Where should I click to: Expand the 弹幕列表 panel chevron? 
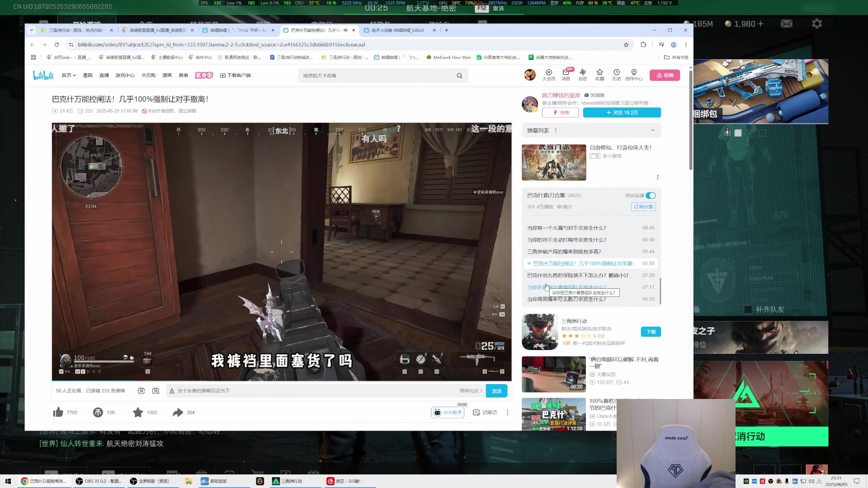tap(653, 131)
